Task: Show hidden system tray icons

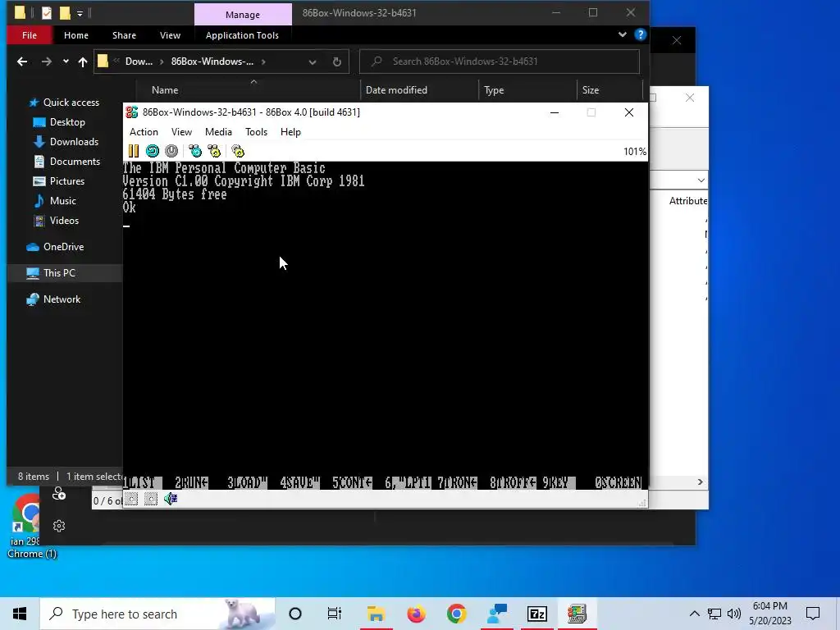Action: point(694,614)
